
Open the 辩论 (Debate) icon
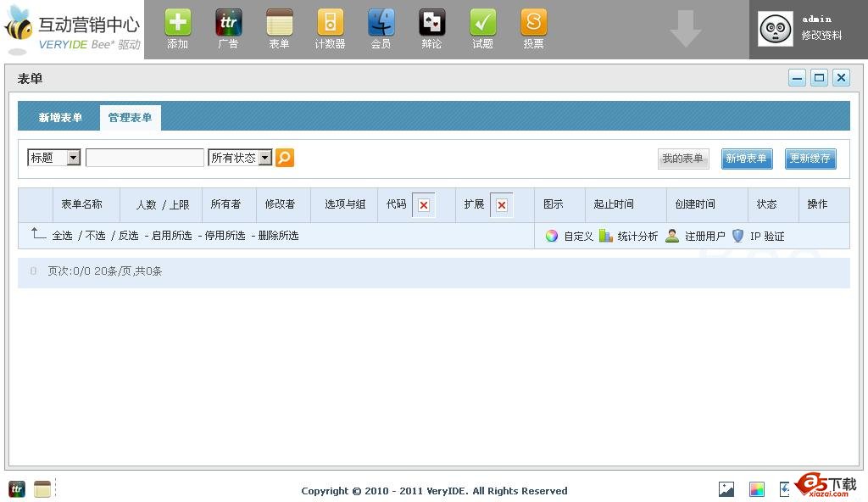pos(431,23)
